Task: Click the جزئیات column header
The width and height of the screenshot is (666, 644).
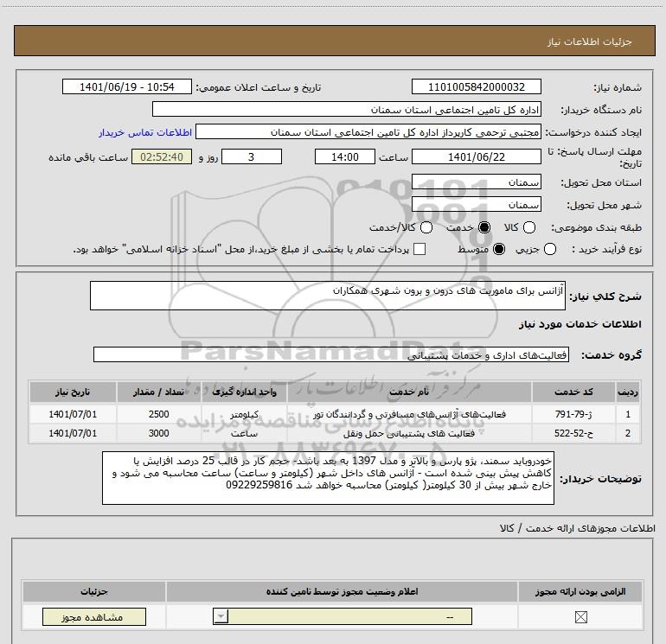Action: pos(94,591)
